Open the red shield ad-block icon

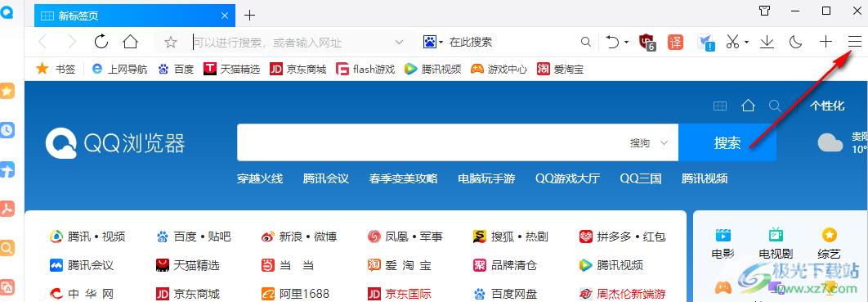point(647,42)
